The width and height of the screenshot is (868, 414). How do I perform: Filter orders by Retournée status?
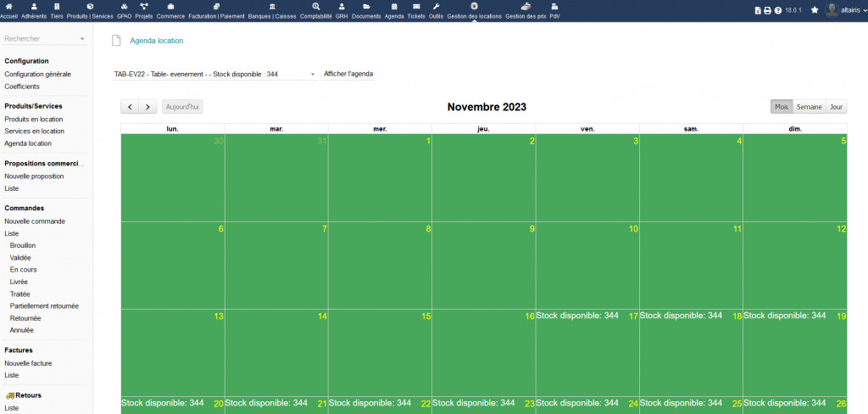(25, 318)
